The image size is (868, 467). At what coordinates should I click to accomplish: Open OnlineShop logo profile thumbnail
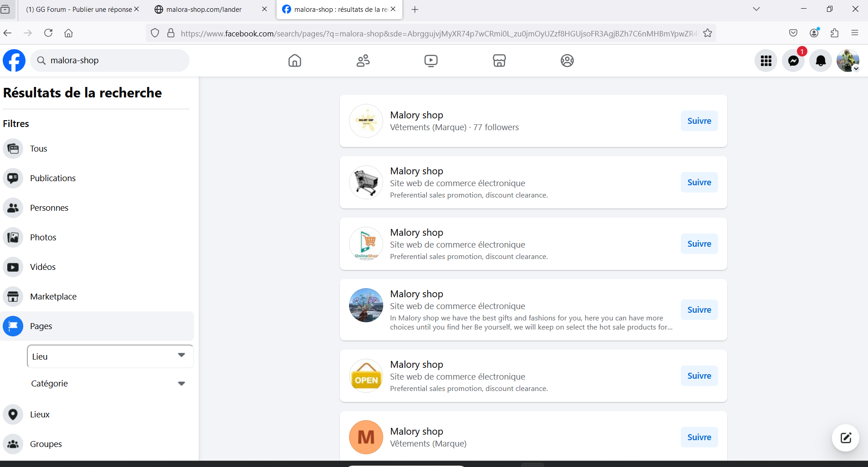point(366,244)
